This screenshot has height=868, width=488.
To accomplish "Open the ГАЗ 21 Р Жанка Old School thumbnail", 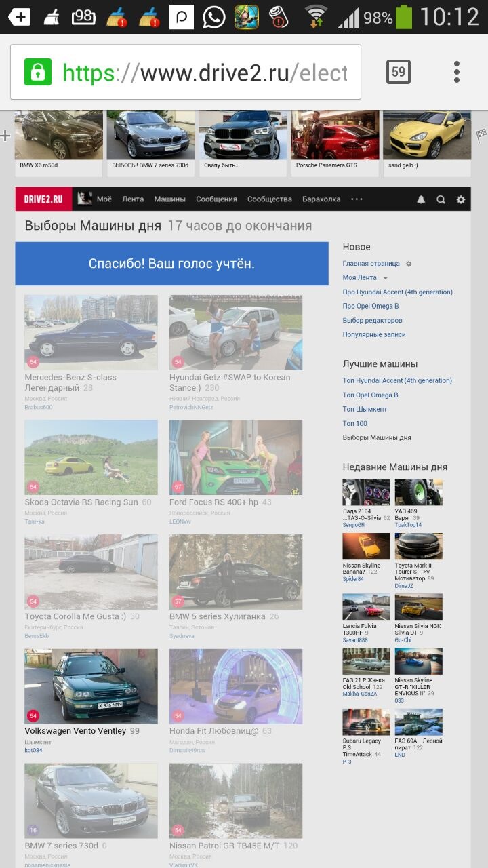I will [366, 661].
